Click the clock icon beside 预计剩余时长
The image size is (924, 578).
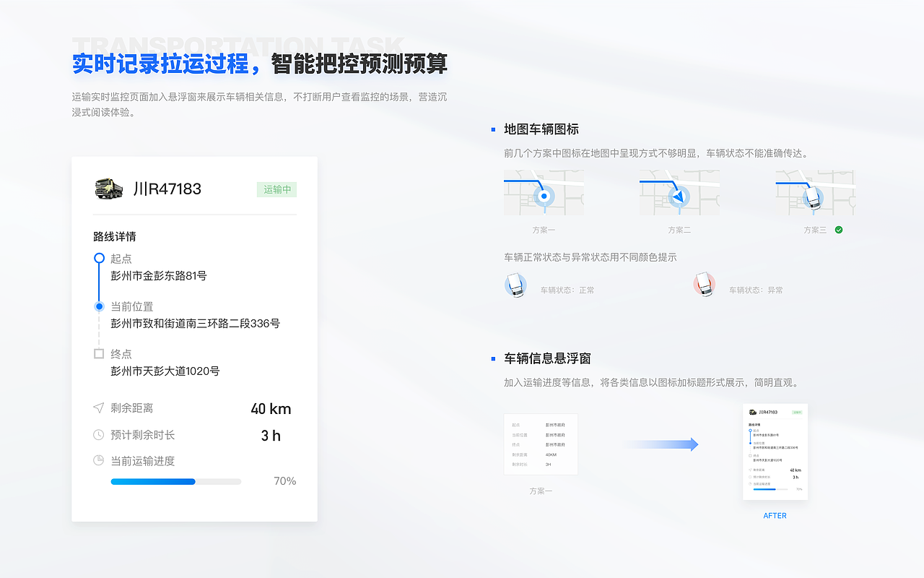click(x=99, y=435)
